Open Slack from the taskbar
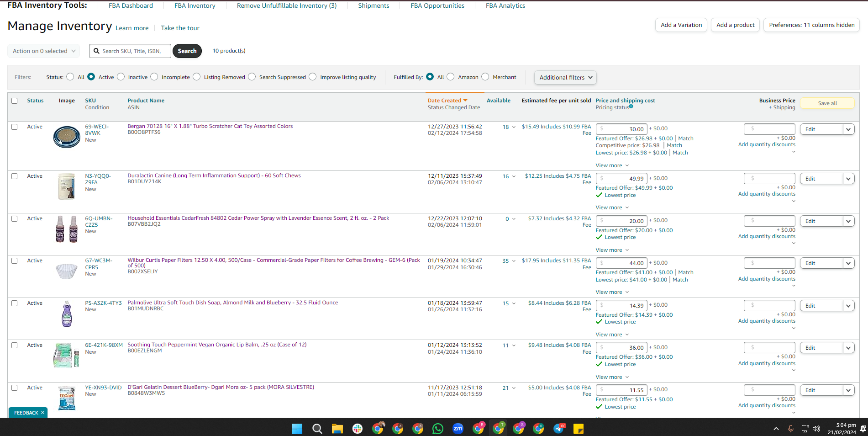This screenshot has width=868, height=436. pyautogui.click(x=358, y=429)
